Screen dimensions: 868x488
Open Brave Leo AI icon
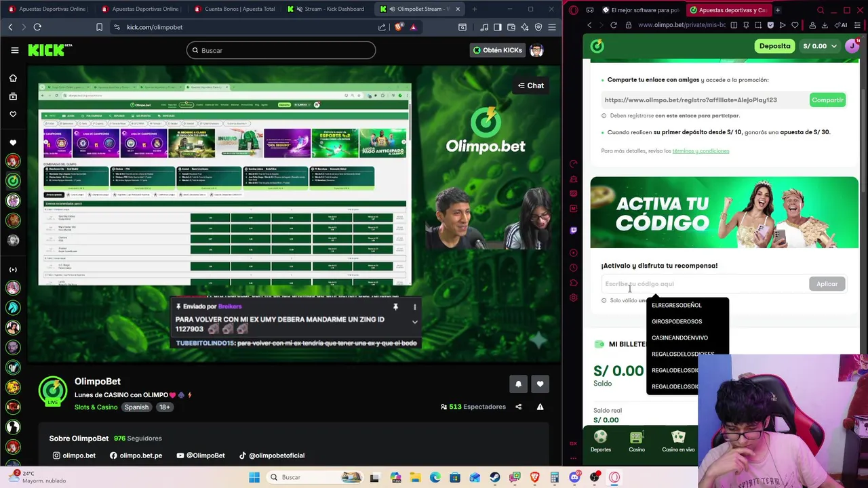(526, 27)
